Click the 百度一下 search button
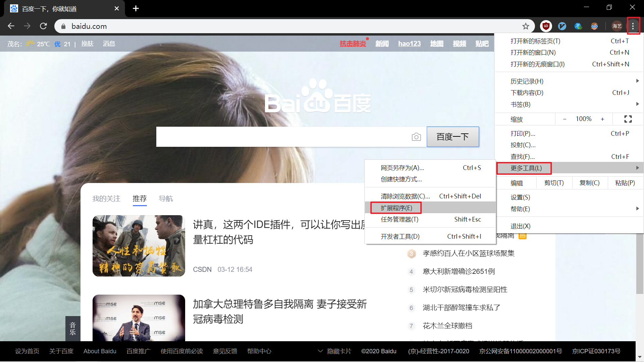644x362 pixels. pyautogui.click(x=453, y=137)
